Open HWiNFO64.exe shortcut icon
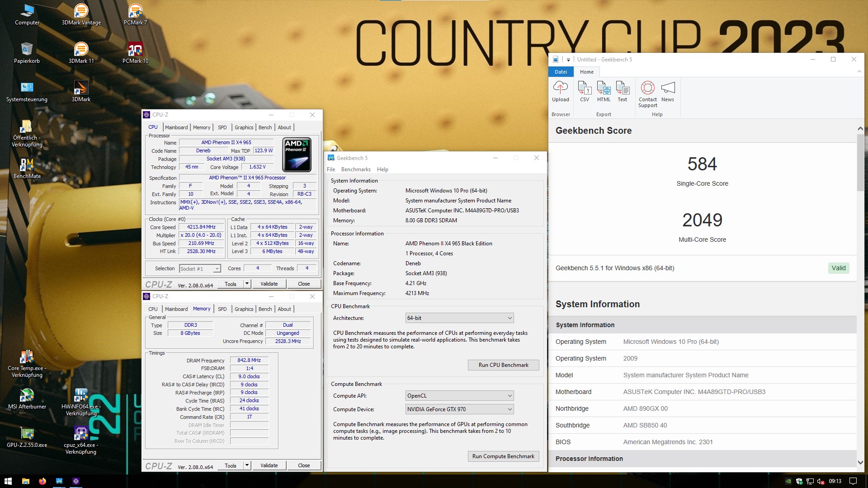This screenshot has width=868, height=488. click(81, 402)
